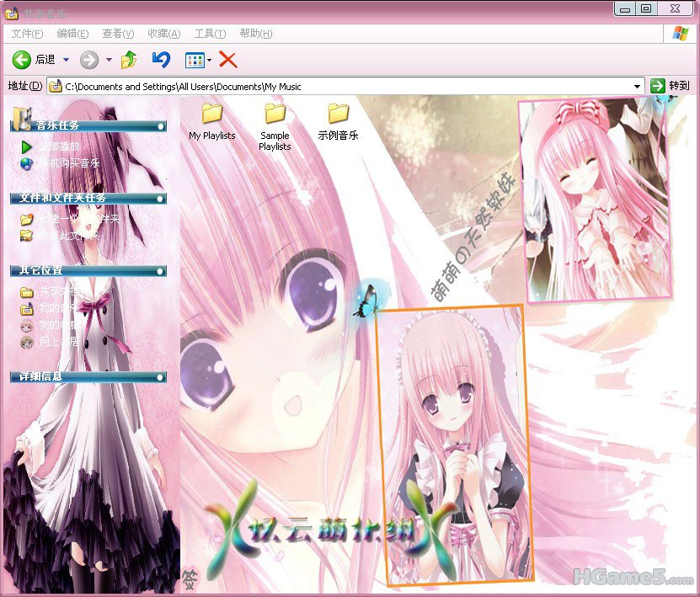Click the grey Forward arrow button
Screen dimensions: 700x597
click(89, 60)
